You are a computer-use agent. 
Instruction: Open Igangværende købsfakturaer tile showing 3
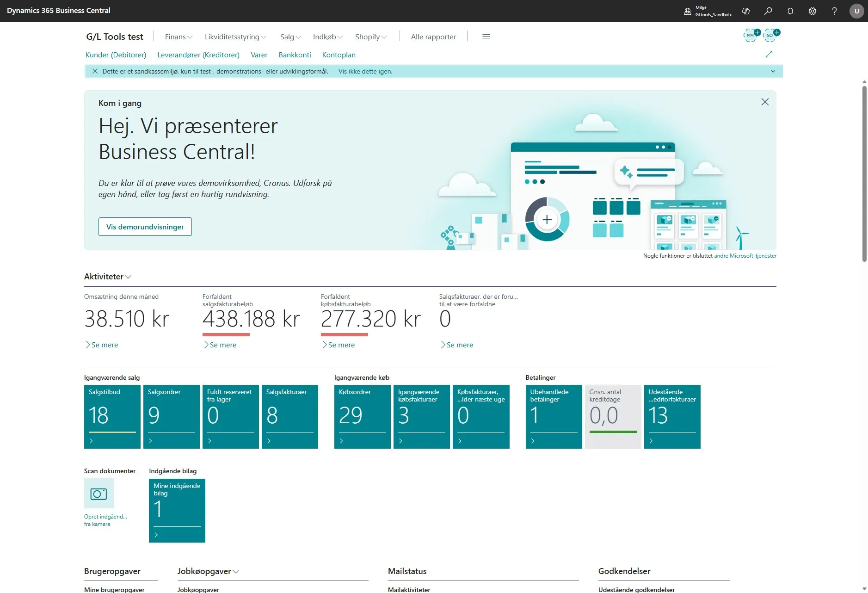tap(422, 417)
